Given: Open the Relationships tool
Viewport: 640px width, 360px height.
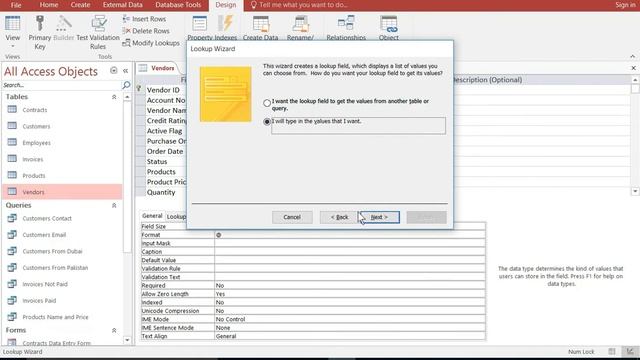Looking at the screenshot, I should pos(346,28).
